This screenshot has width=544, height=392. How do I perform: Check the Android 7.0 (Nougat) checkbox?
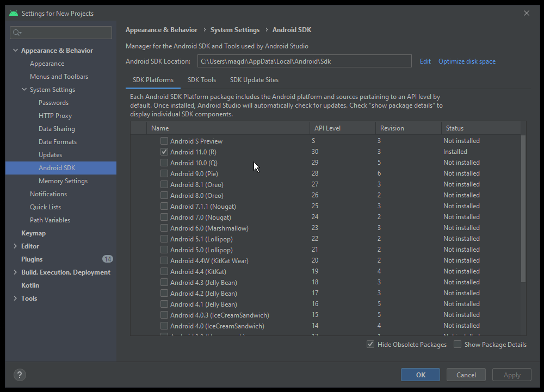point(164,217)
